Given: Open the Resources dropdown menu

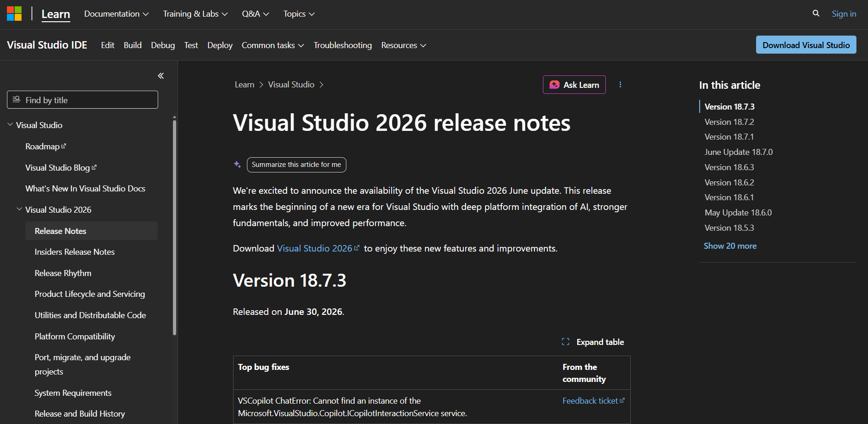Looking at the screenshot, I should point(404,45).
